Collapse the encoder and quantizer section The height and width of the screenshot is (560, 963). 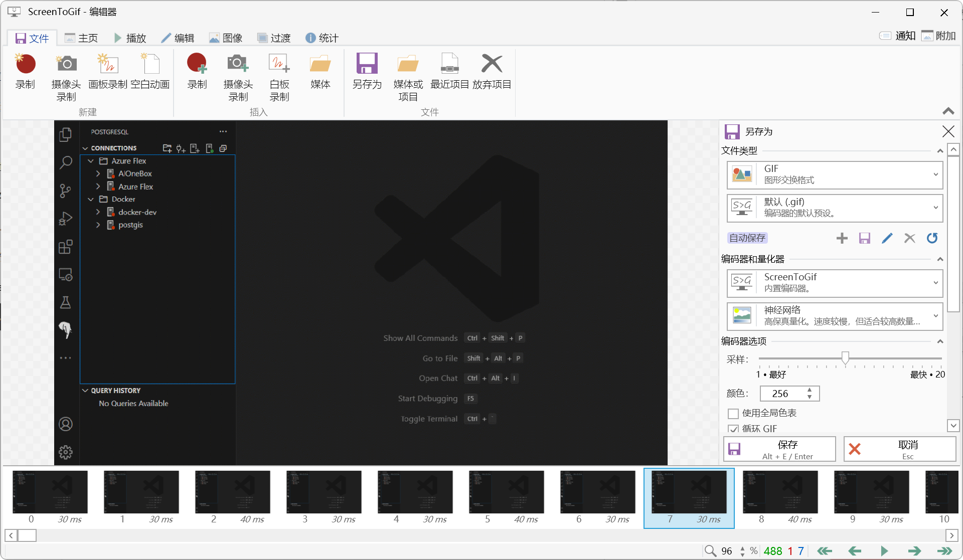click(940, 259)
